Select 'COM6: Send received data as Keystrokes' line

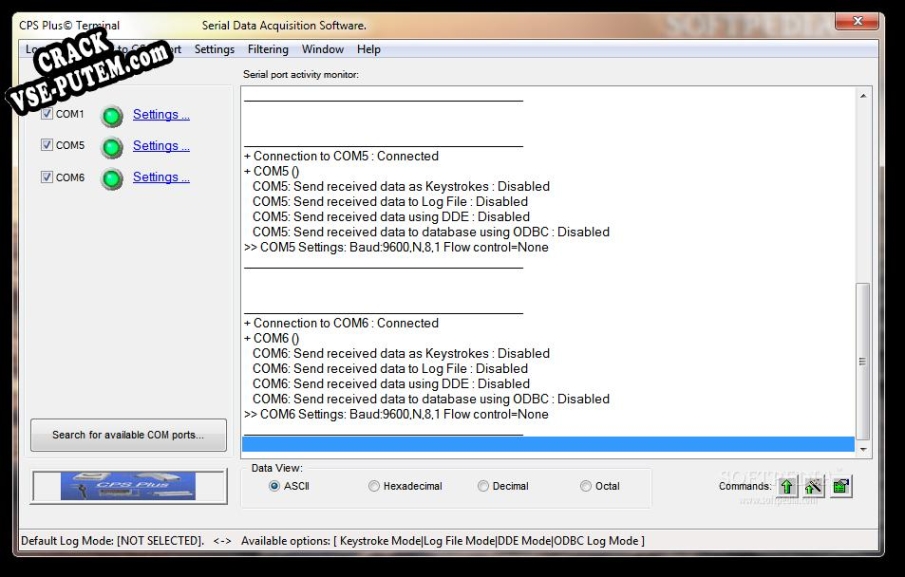point(401,353)
